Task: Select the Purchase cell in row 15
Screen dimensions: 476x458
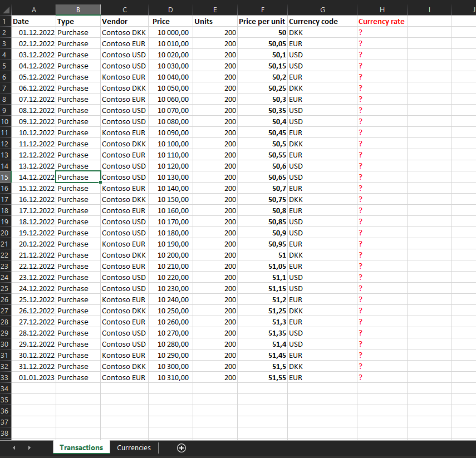Action: click(78, 178)
